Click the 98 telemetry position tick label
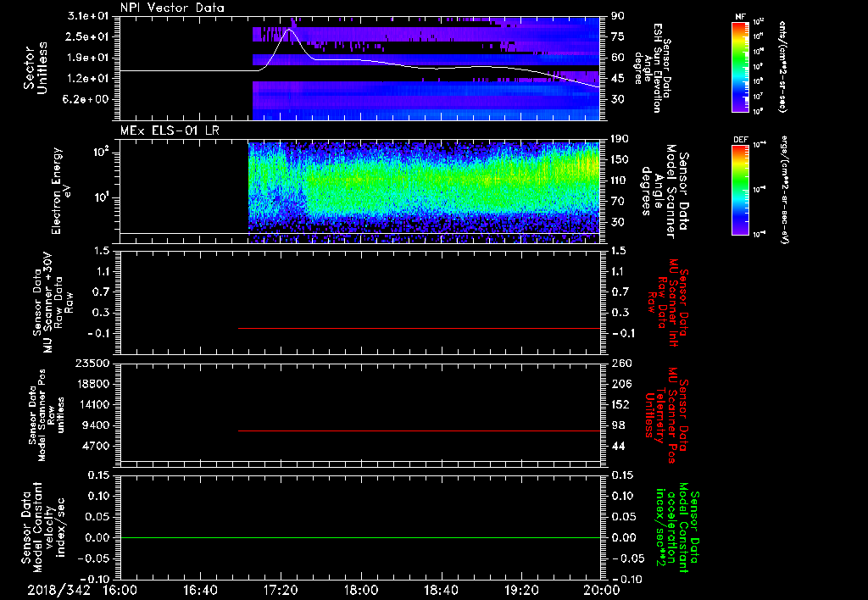Screen dimensions: 868x600 618,425
